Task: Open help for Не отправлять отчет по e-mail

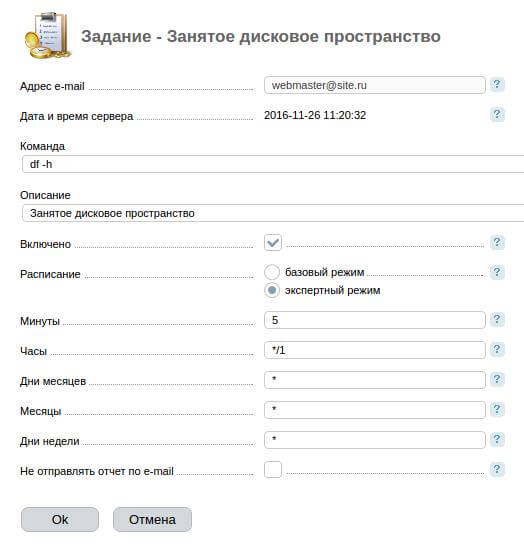Action: [x=497, y=470]
